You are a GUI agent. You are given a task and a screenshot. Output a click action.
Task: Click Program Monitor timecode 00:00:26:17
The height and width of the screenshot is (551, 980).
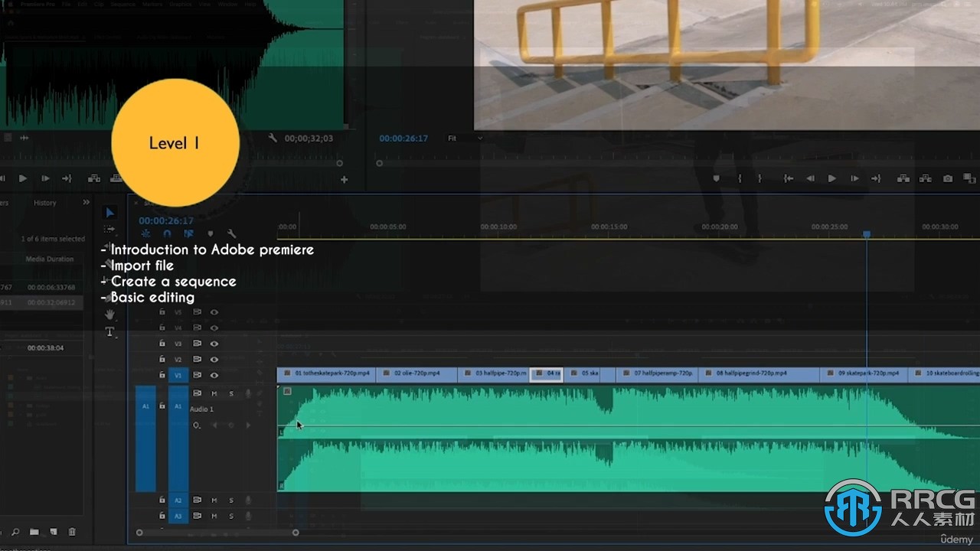[x=403, y=139]
